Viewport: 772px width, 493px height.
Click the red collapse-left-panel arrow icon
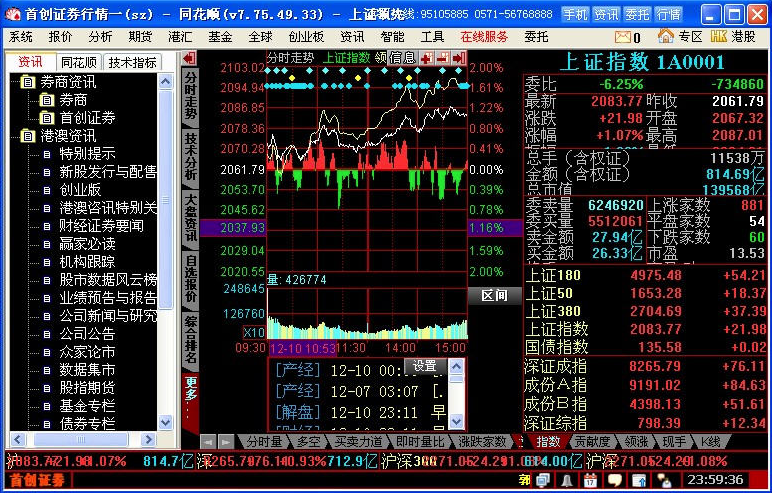[x=190, y=59]
